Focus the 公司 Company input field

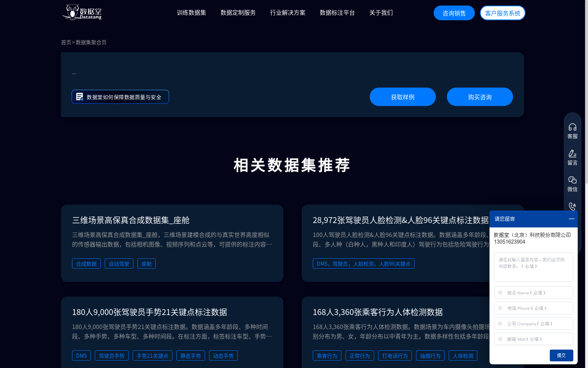point(534,323)
